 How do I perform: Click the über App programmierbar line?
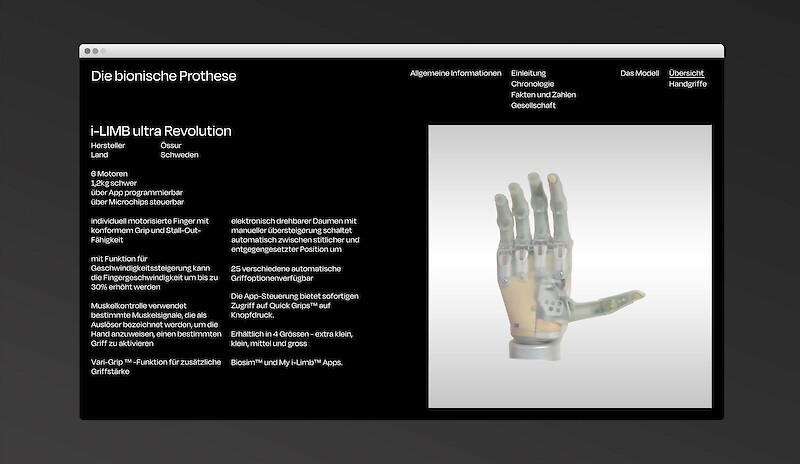coord(137,192)
